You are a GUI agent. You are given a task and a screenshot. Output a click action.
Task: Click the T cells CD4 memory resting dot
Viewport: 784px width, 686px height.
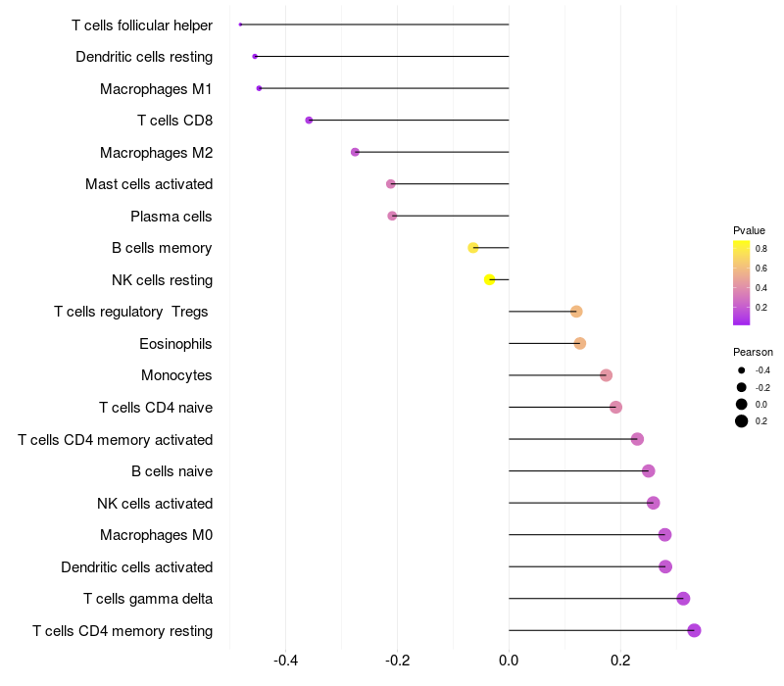[x=694, y=630]
